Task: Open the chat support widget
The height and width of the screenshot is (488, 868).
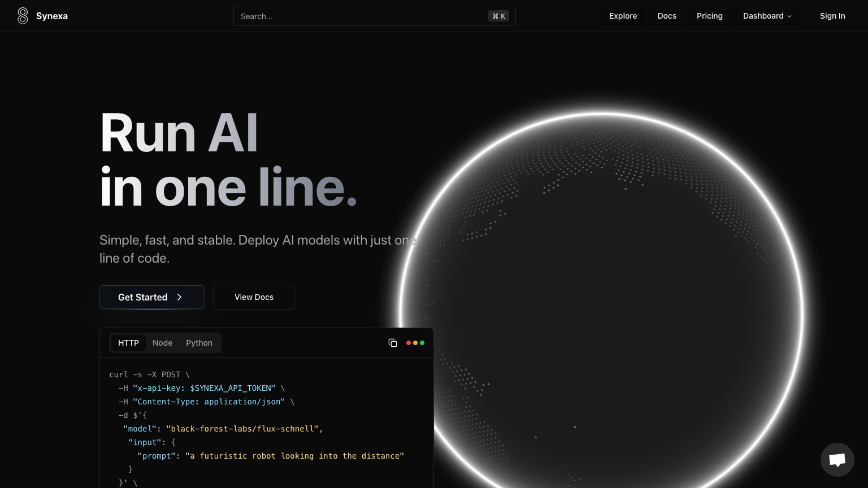Action: [837, 459]
